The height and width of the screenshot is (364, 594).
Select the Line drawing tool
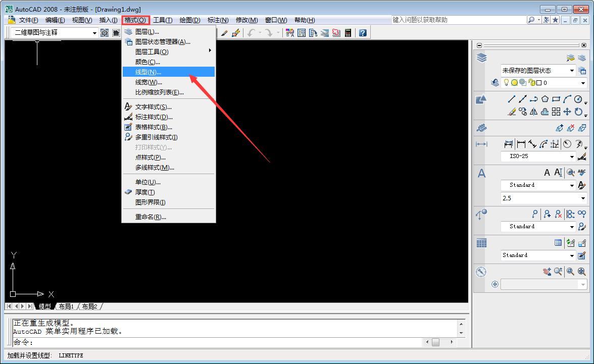[511, 99]
